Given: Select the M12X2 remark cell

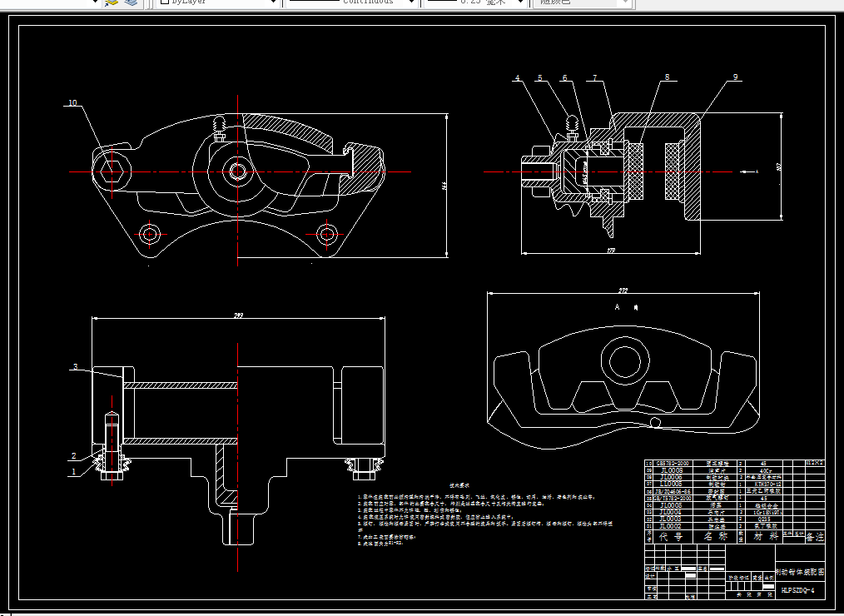Looking at the screenshot, I should click(x=814, y=463).
